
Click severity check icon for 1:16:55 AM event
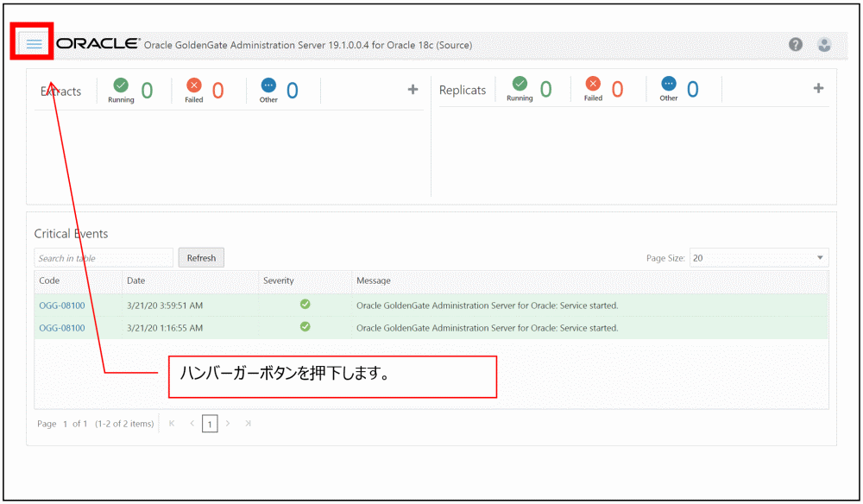click(x=305, y=326)
